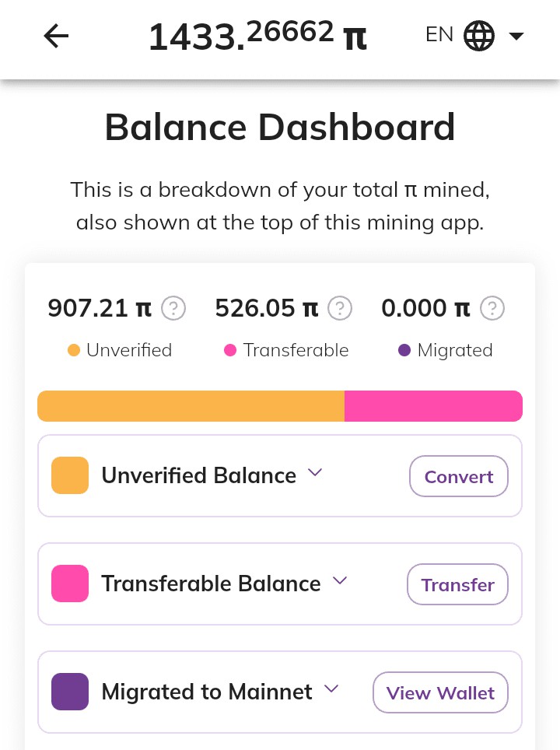Click the pink Transferable legend dot
This screenshot has height=750, width=560.
[x=230, y=351]
